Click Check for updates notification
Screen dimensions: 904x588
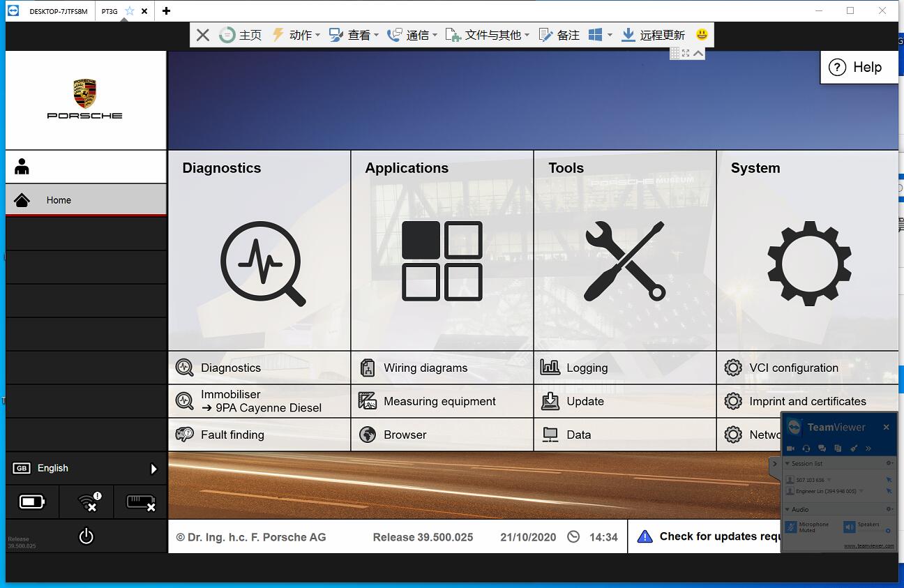point(705,536)
